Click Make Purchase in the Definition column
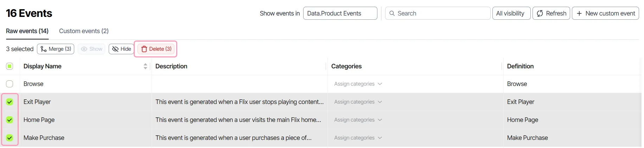 click(528, 138)
